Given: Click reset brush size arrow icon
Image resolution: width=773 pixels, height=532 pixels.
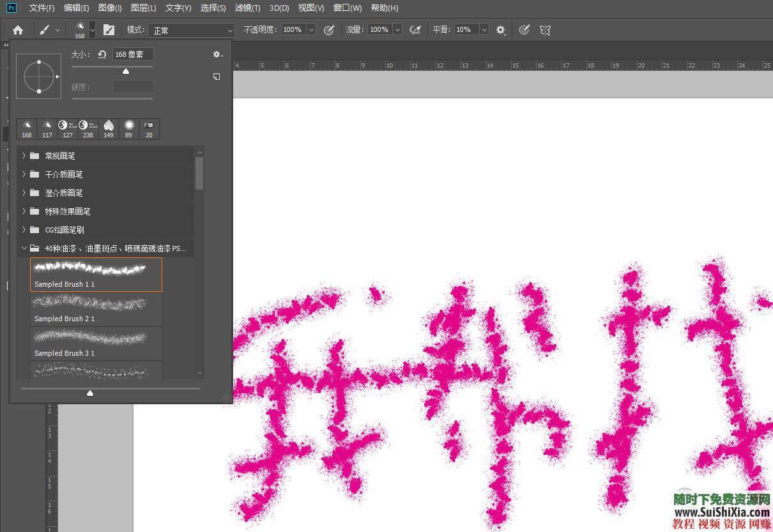Looking at the screenshot, I should tap(102, 55).
